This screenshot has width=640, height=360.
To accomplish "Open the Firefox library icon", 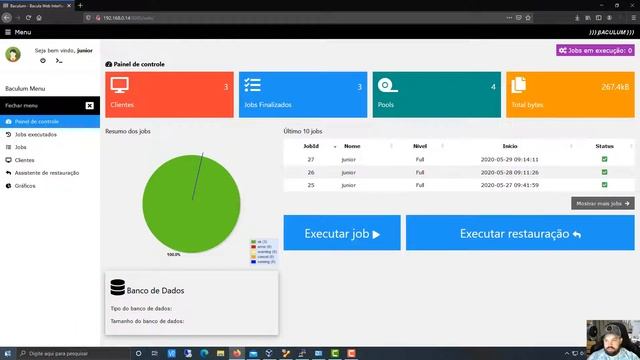I will click(588, 18).
